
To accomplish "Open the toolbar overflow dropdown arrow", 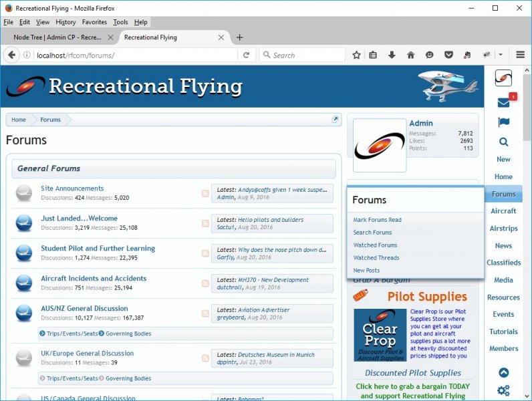I will [501, 55].
